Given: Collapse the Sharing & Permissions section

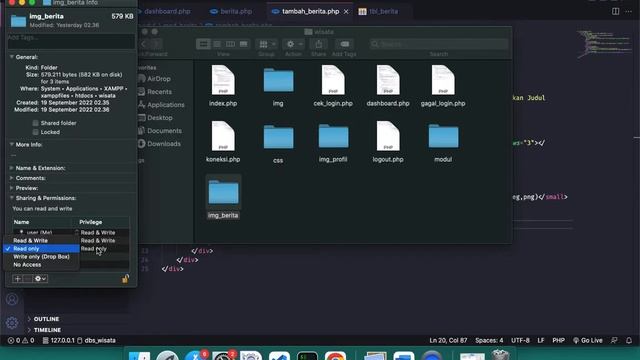Looking at the screenshot, I should pos(11,198).
